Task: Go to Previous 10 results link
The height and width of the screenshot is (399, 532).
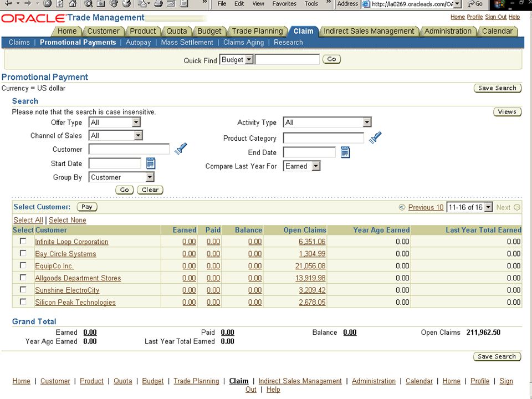Action: click(x=426, y=207)
